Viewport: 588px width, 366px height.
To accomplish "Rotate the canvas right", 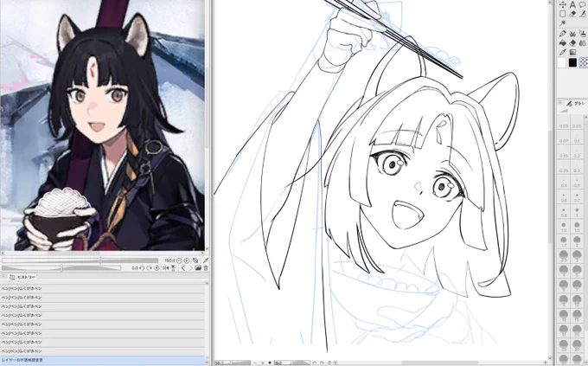I will point(322,363).
